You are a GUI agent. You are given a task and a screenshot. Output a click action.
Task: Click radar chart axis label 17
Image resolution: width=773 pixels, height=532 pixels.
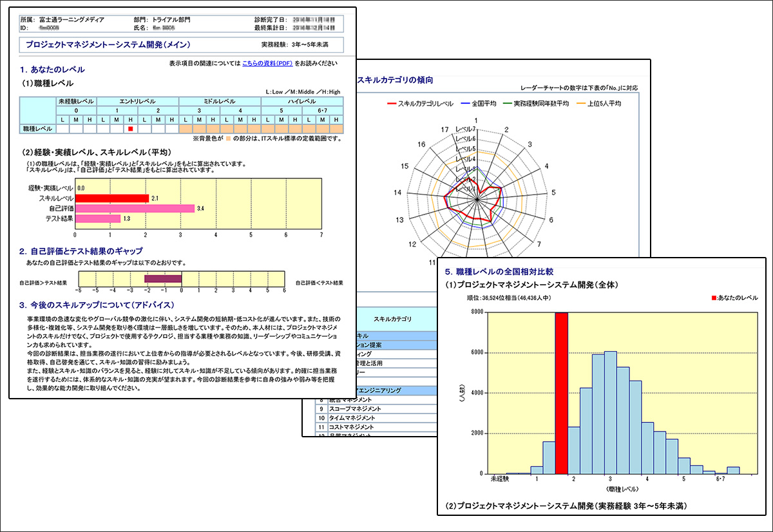(x=445, y=131)
